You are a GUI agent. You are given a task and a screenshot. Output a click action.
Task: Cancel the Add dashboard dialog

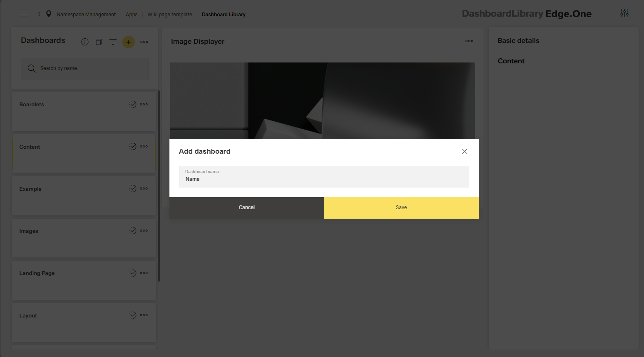(246, 207)
